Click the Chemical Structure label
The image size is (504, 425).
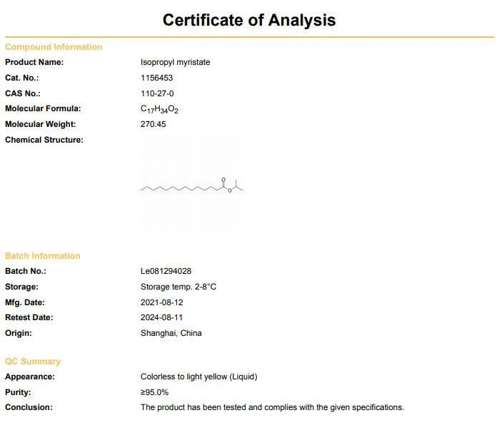coord(44,140)
